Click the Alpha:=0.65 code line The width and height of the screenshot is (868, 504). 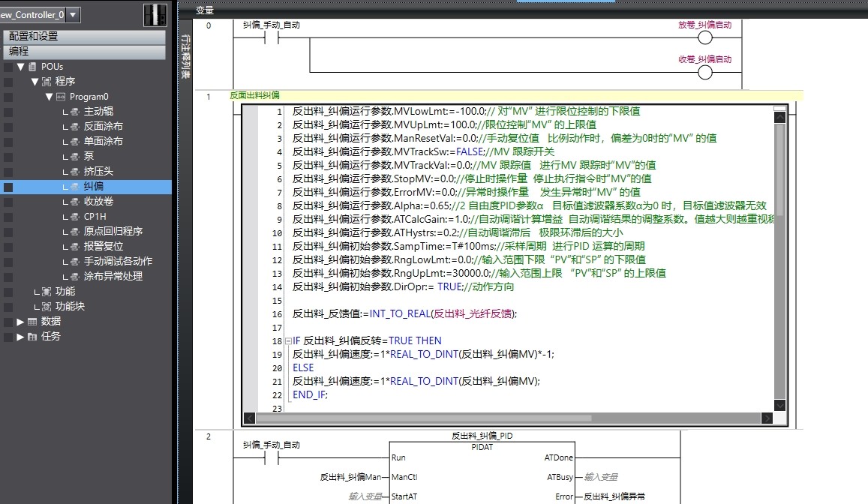pyautogui.click(x=529, y=205)
